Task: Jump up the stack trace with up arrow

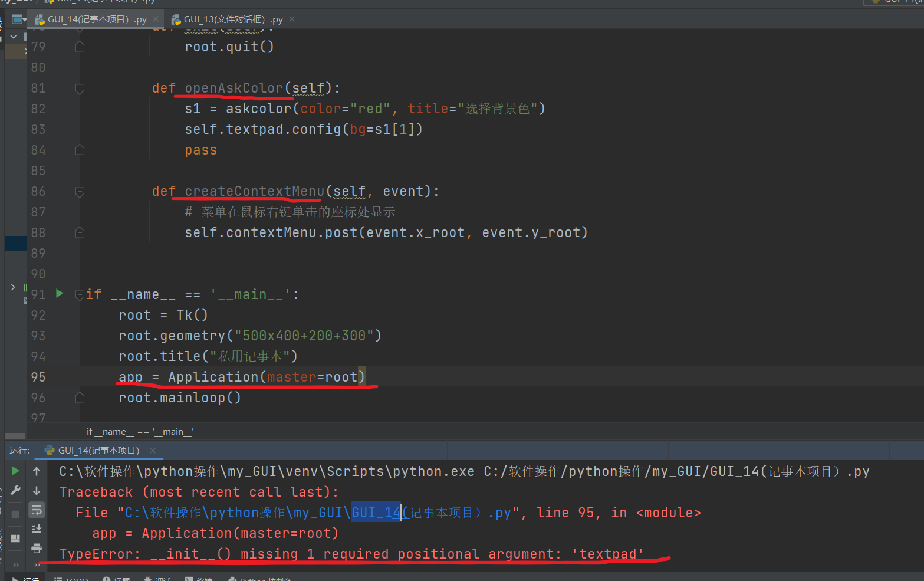Action: click(x=37, y=471)
